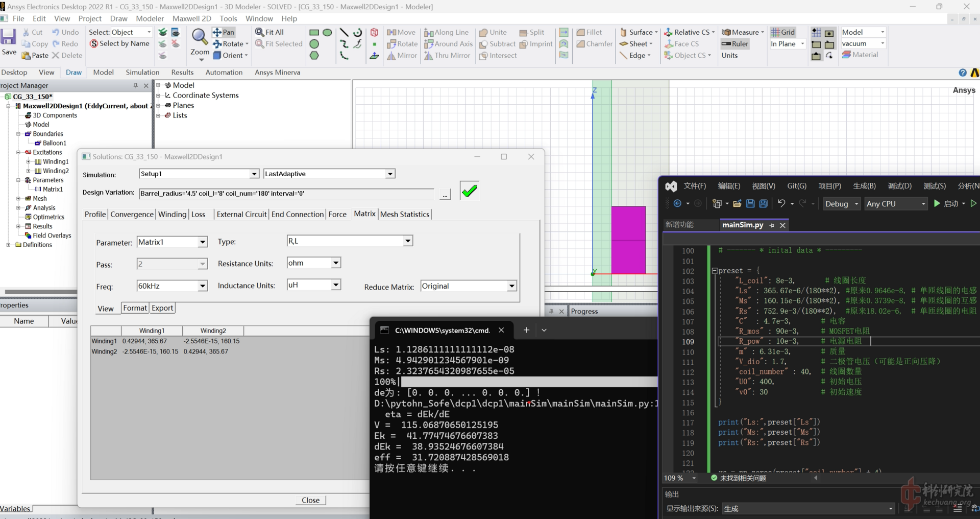Screen dimensions: 980x519
Task: Open the LastAdaptive dropdown
Action: (390, 174)
